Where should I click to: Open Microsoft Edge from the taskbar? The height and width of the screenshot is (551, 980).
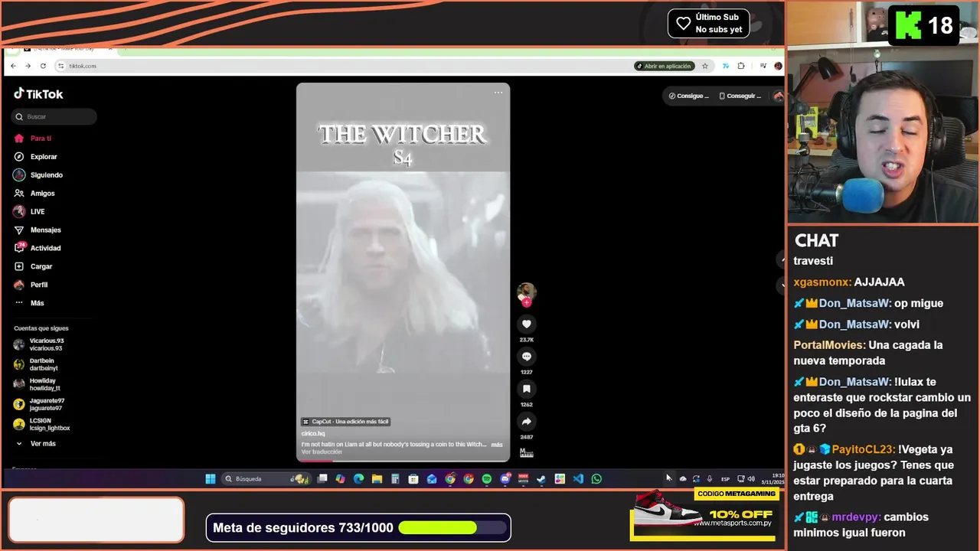(x=358, y=479)
